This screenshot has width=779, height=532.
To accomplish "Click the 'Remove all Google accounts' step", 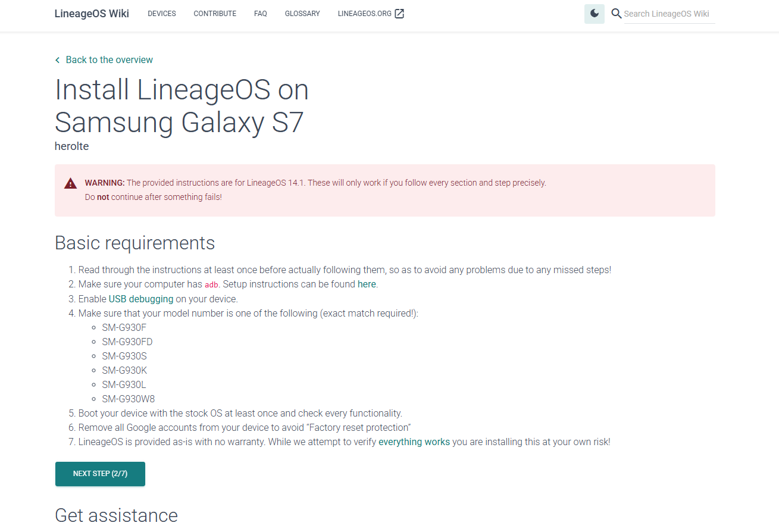I will (x=245, y=427).
